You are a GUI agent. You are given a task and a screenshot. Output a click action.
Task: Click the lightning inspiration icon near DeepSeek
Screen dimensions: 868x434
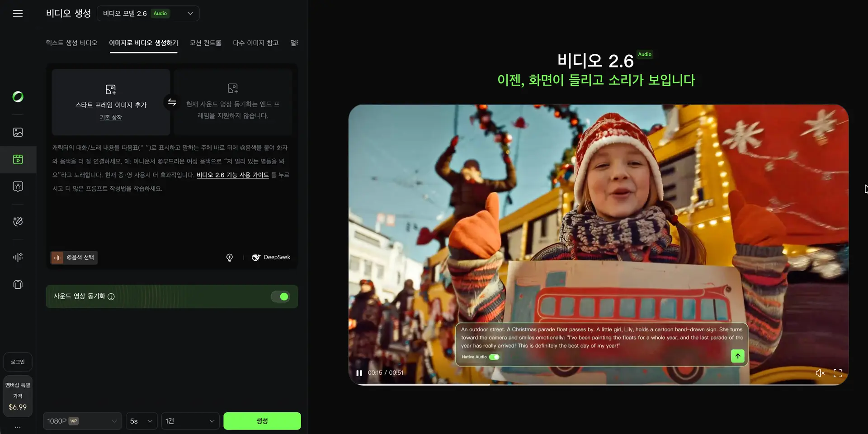tap(229, 257)
